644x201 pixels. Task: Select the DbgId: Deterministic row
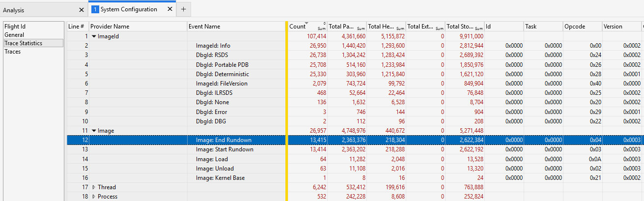point(354,74)
